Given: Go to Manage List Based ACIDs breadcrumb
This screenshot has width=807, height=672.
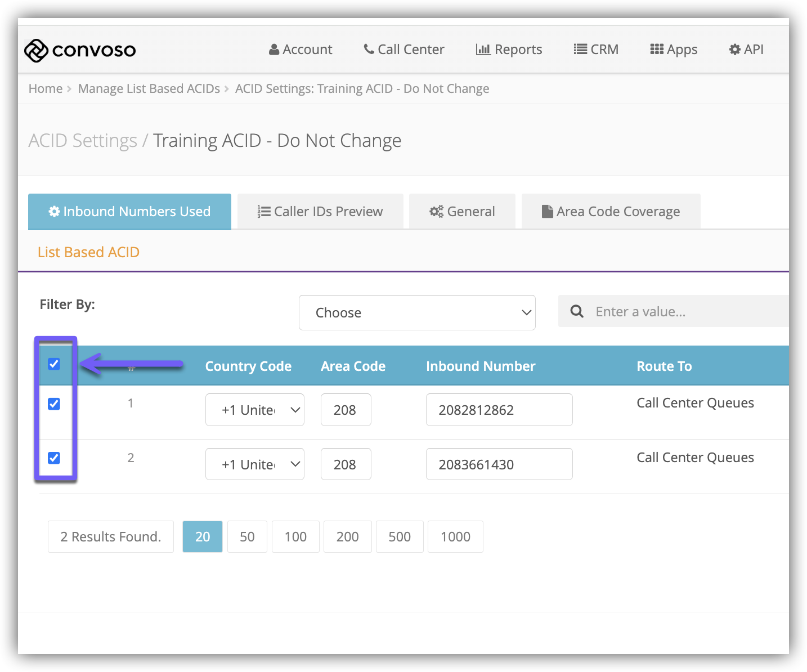Looking at the screenshot, I should point(149,89).
